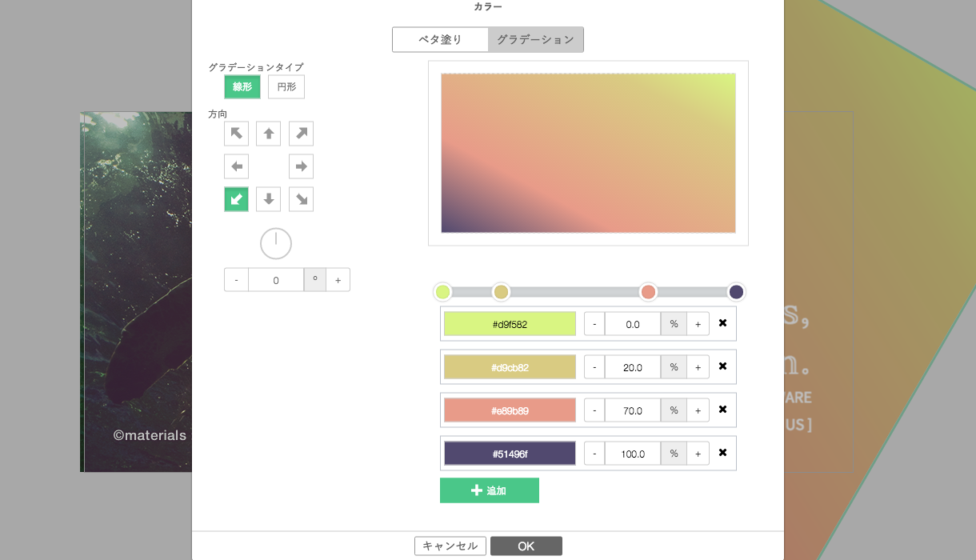Click the 20.0 percent position field

[632, 367]
